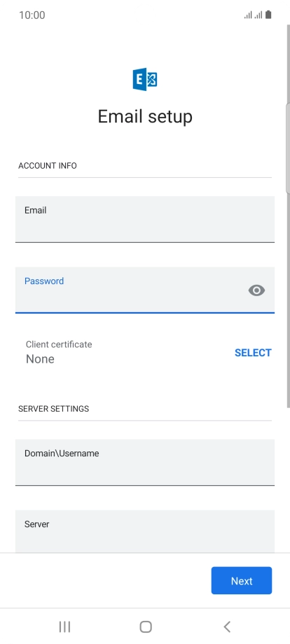Focus the Server input field
290x644 pixels.
pos(145,531)
